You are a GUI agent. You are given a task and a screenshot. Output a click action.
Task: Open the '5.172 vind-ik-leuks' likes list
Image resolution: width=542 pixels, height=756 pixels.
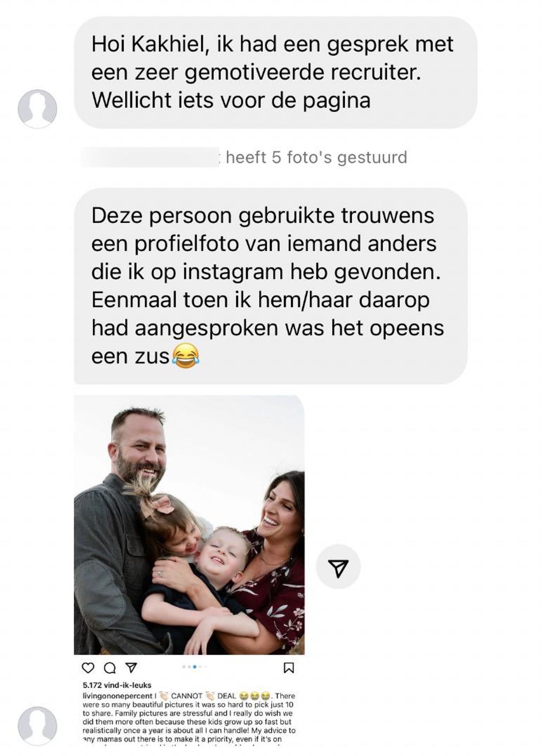point(117,685)
